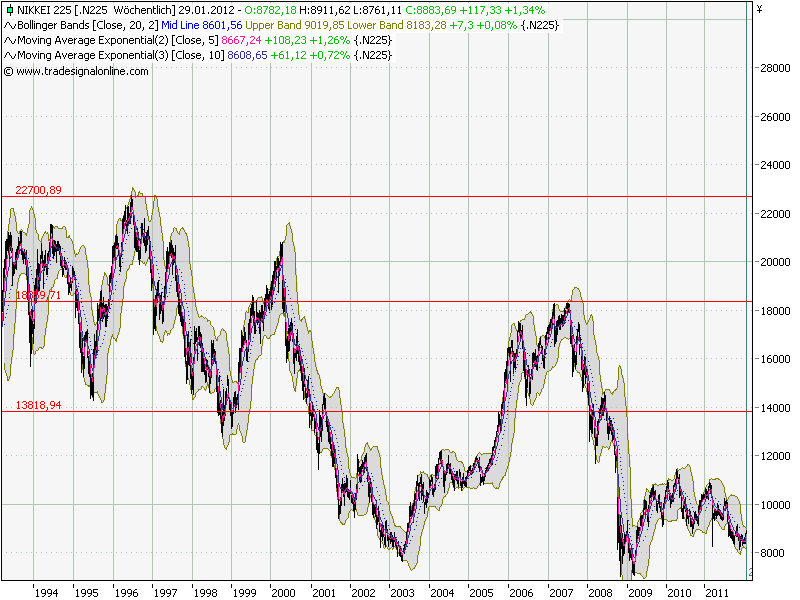This screenshot has width=800, height=600.
Task: Click the Moving Average Exponential(2) curve icon
Action: [9, 38]
